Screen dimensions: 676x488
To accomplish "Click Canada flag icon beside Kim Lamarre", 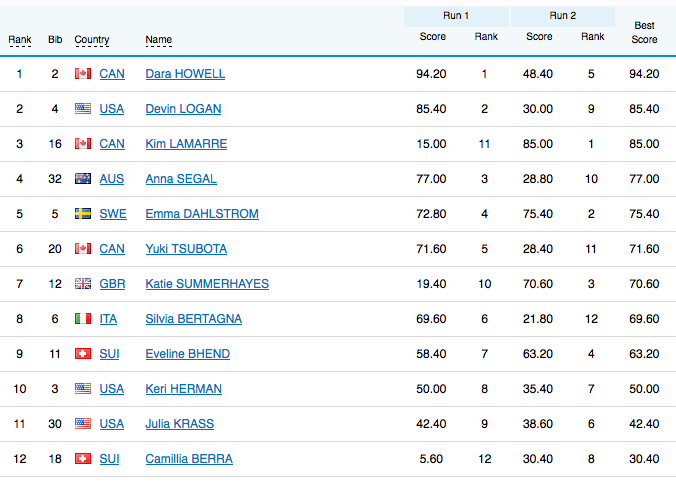I will 83,144.
